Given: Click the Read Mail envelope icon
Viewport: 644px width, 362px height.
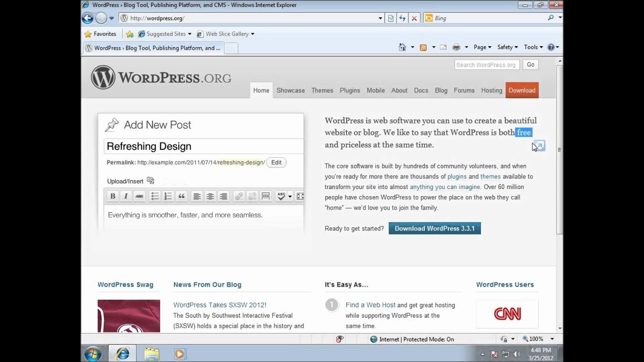Looking at the screenshot, I should click(443, 47).
